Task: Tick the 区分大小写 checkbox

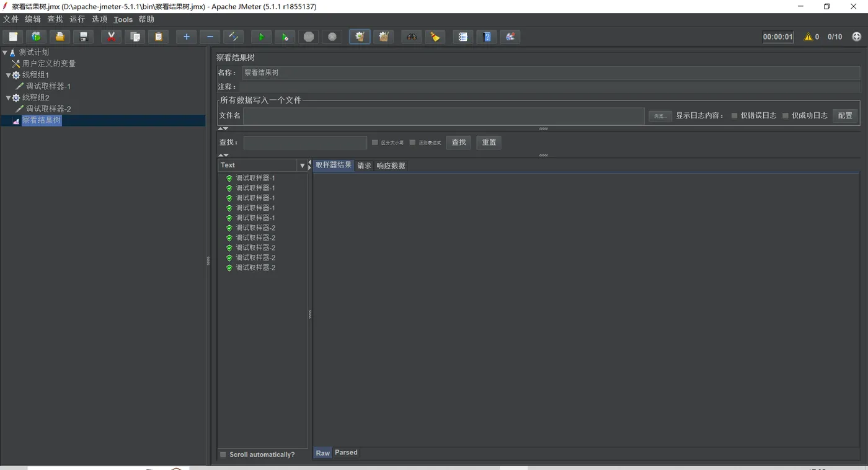Action: coord(375,143)
